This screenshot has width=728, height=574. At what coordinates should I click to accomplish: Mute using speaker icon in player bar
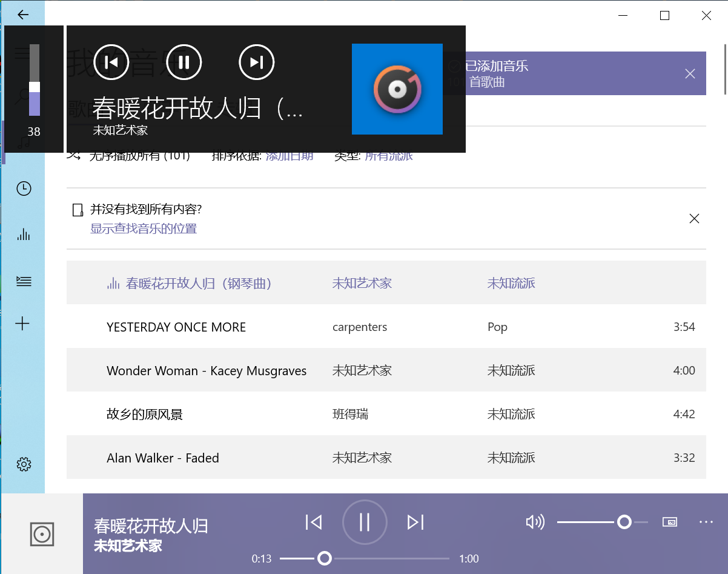click(x=535, y=522)
